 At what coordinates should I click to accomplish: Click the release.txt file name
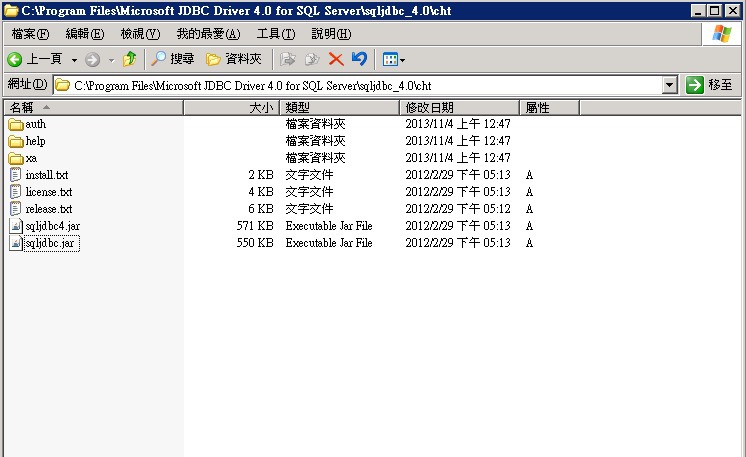49,209
